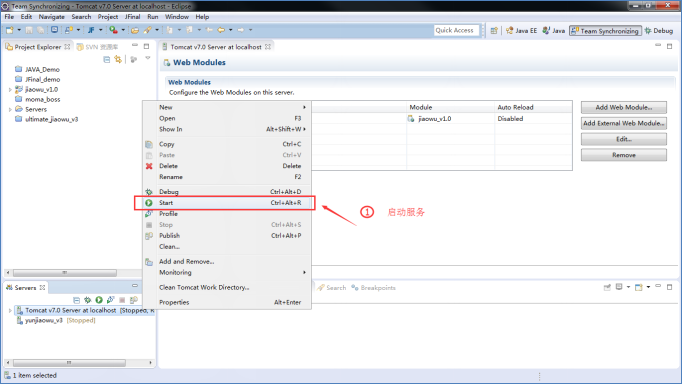Switch to the SVN repository tab

tap(97, 47)
